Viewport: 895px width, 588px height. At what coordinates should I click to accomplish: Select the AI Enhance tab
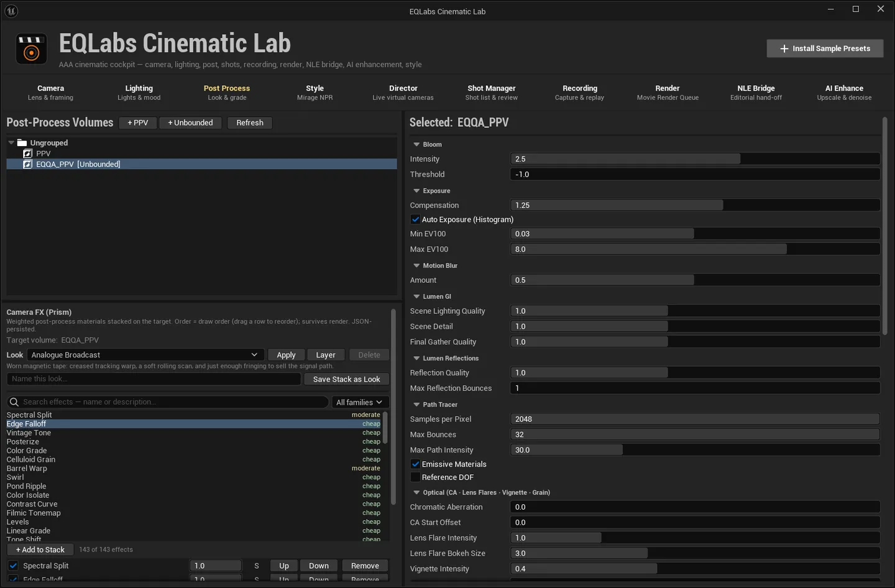pyautogui.click(x=844, y=93)
